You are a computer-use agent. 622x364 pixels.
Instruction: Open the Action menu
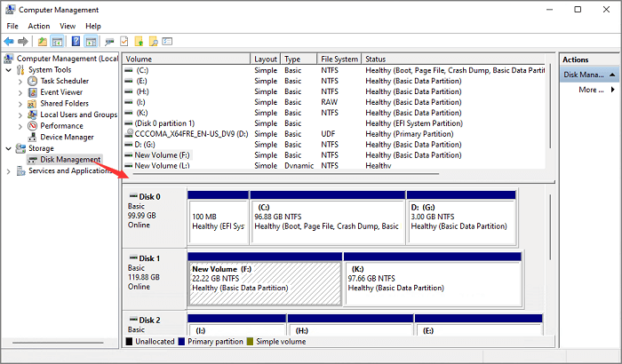tap(38, 26)
